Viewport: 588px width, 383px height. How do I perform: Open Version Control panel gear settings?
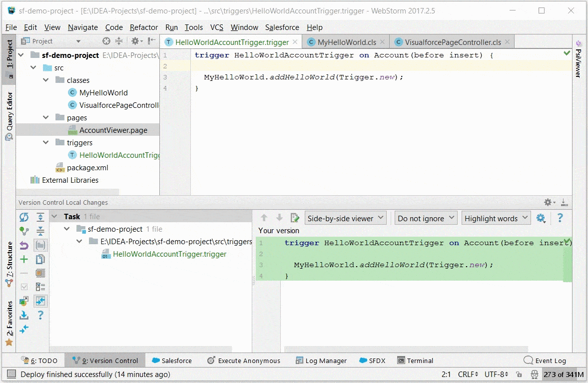point(550,202)
